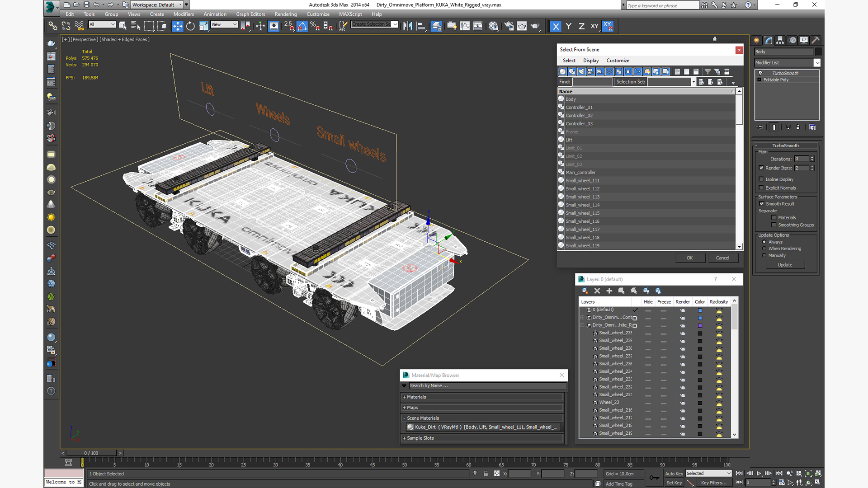
Task: Click Create New Layer plus icon
Action: [x=609, y=291]
